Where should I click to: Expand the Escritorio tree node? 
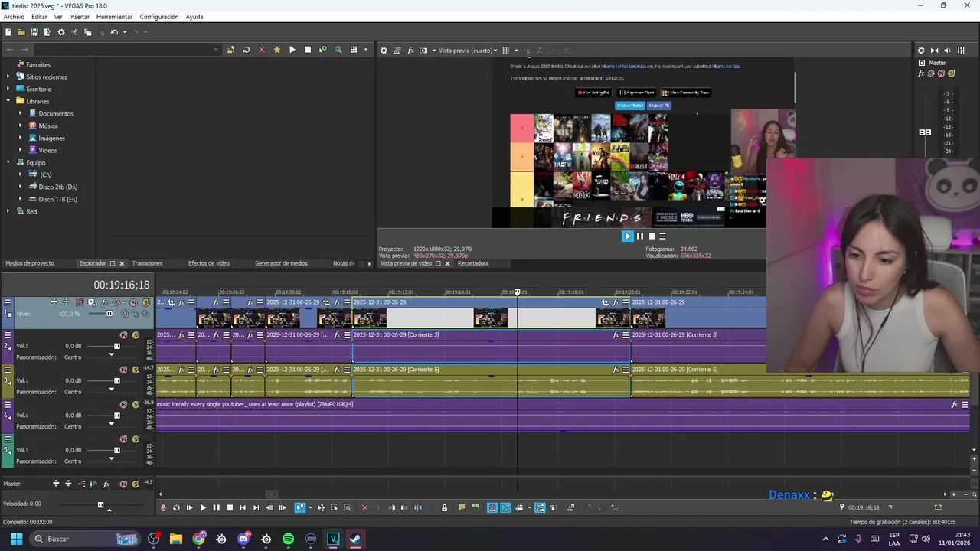[8, 89]
